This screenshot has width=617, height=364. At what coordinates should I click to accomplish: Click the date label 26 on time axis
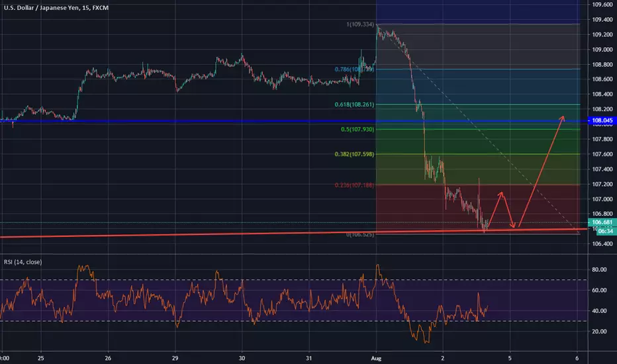(x=108, y=358)
